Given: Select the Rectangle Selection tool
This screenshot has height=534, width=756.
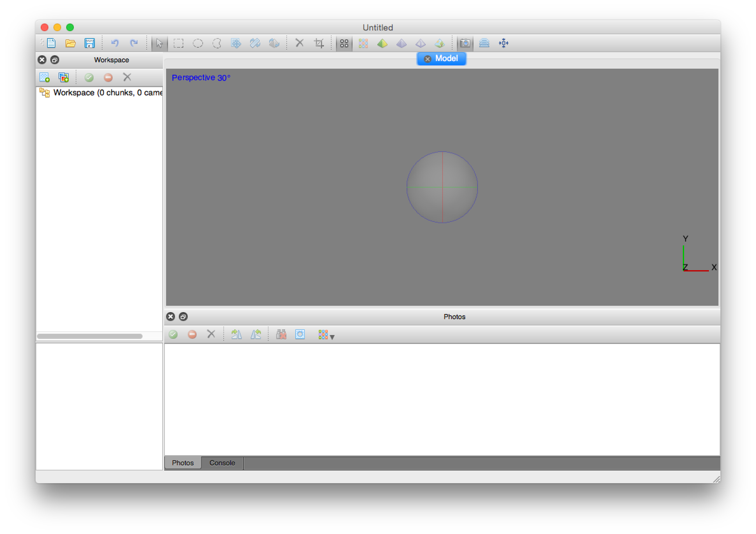Looking at the screenshot, I should tap(178, 43).
